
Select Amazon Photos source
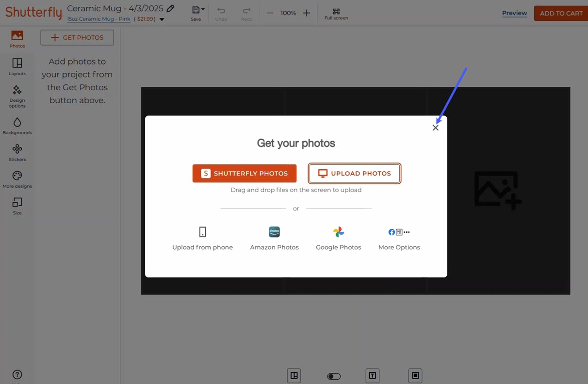pos(274,239)
